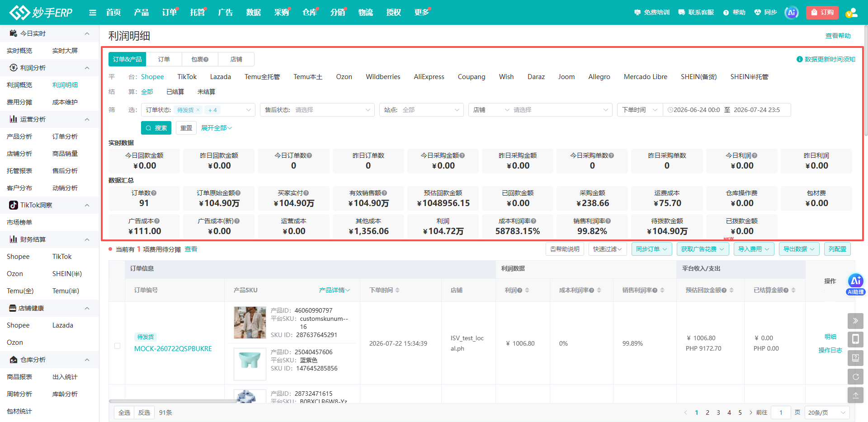Click the white blouse product thumbnail

pyautogui.click(x=250, y=323)
